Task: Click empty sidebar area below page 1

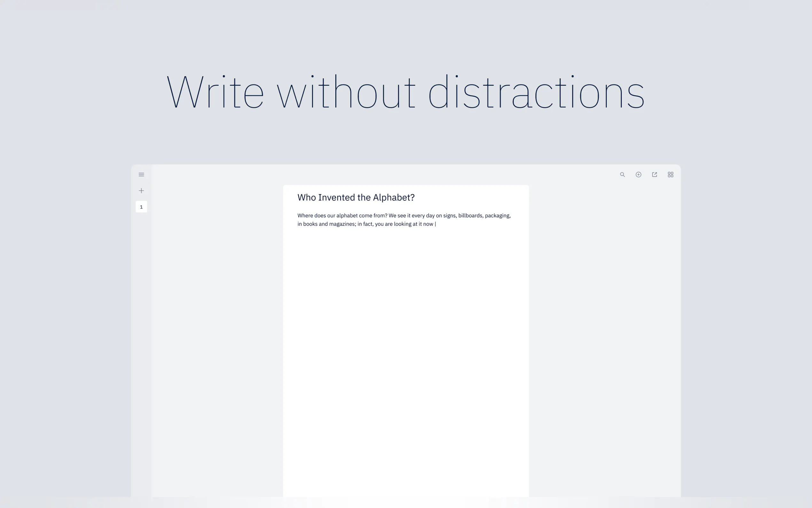Action: [141, 302]
